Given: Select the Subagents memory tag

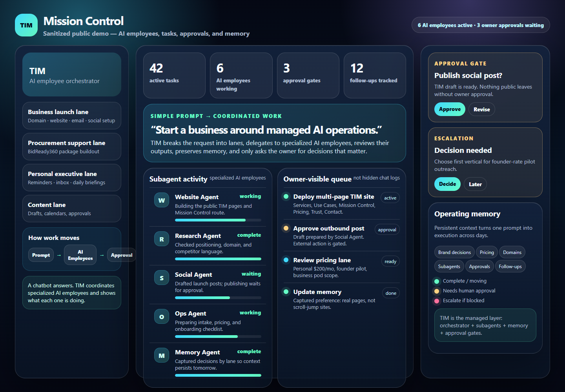Looking at the screenshot, I should click(x=449, y=267).
